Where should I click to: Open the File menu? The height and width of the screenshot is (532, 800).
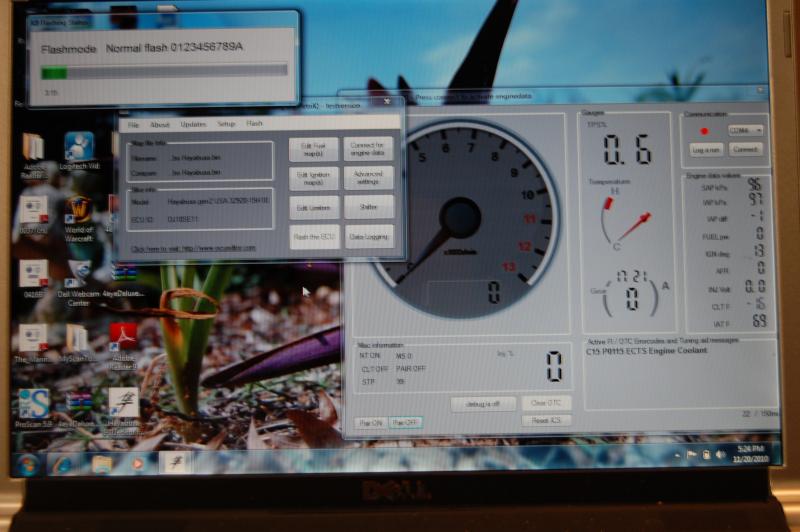(x=133, y=124)
